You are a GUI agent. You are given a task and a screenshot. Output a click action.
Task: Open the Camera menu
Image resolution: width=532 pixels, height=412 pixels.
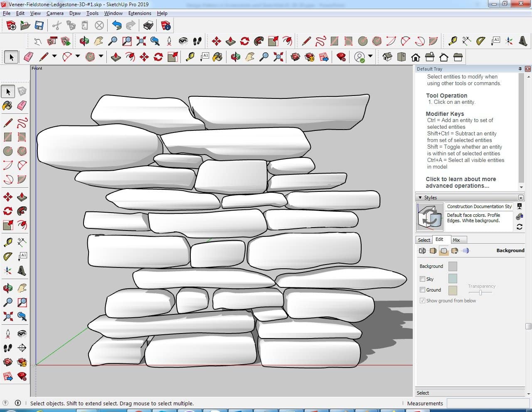[x=55, y=13]
